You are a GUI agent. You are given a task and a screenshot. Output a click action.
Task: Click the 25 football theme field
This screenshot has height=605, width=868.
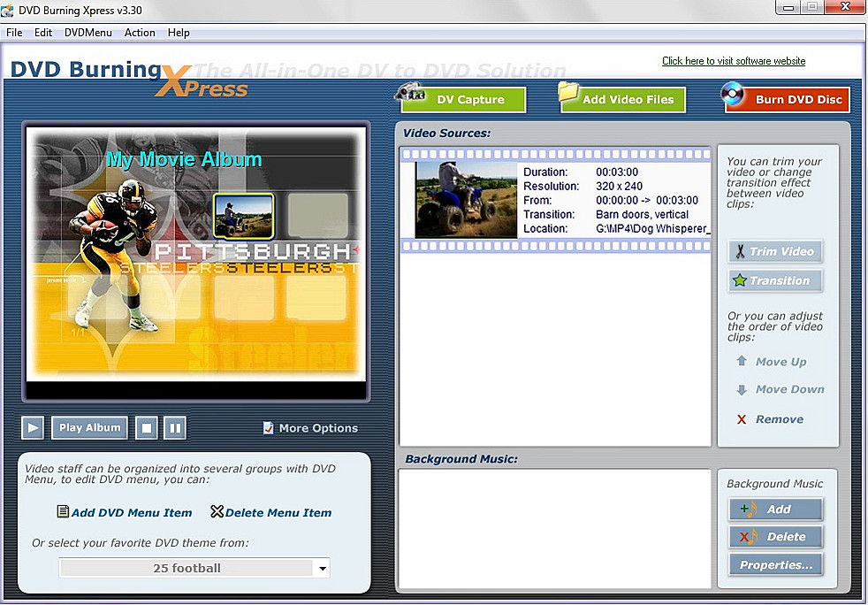pos(187,568)
